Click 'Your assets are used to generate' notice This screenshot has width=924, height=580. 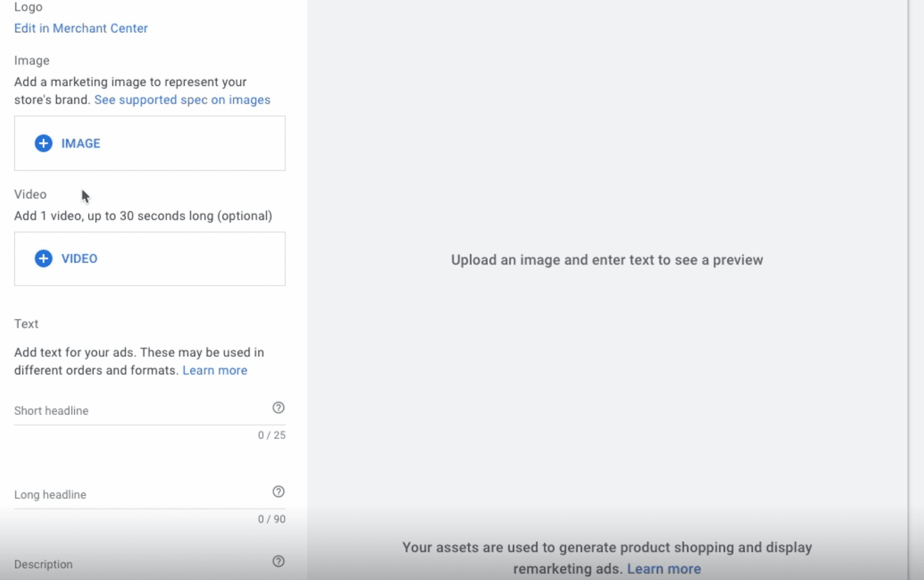[607, 558]
